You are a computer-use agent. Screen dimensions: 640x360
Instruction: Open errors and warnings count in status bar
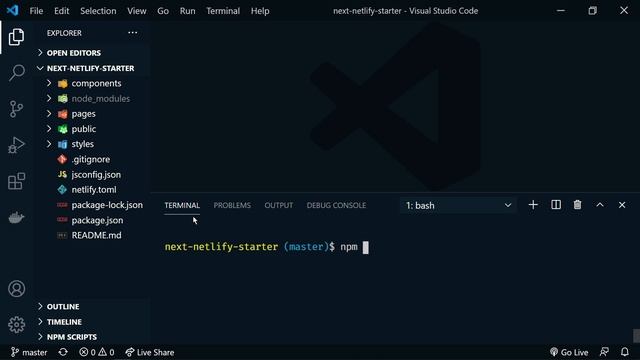click(x=97, y=352)
